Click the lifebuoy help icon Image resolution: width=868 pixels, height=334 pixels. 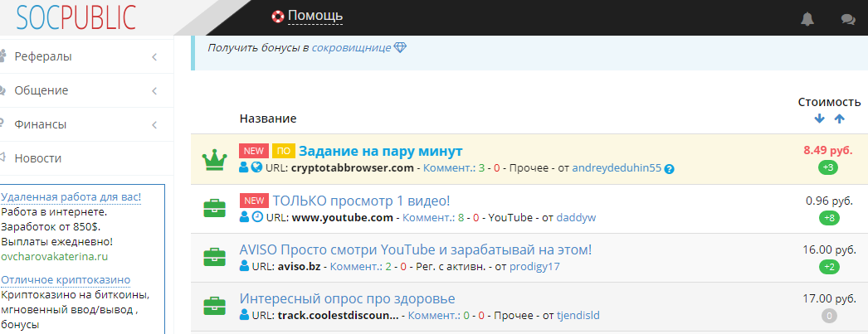coord(277,16)
